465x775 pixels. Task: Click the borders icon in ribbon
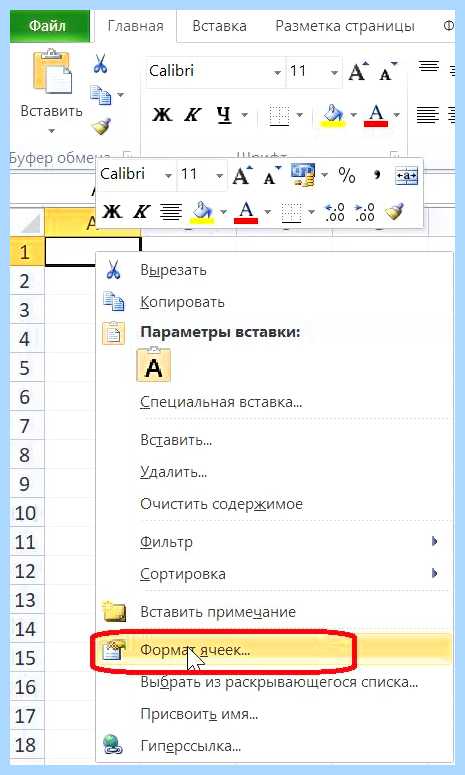pos(279,115)
